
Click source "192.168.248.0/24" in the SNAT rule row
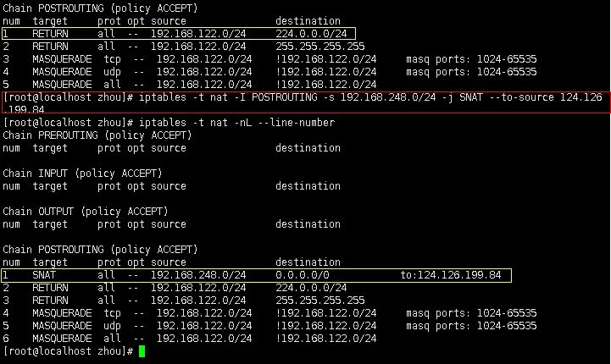click(198, 275)
